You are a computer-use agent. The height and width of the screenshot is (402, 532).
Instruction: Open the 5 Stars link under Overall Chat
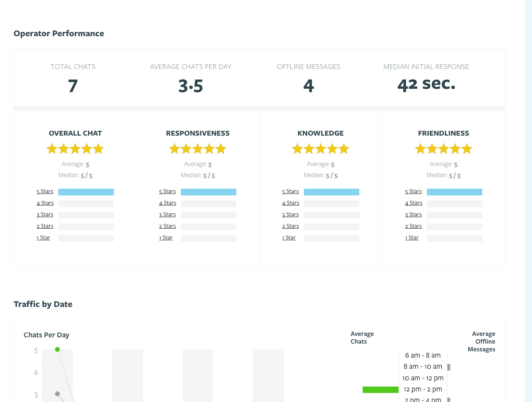[x=45, y=192]
